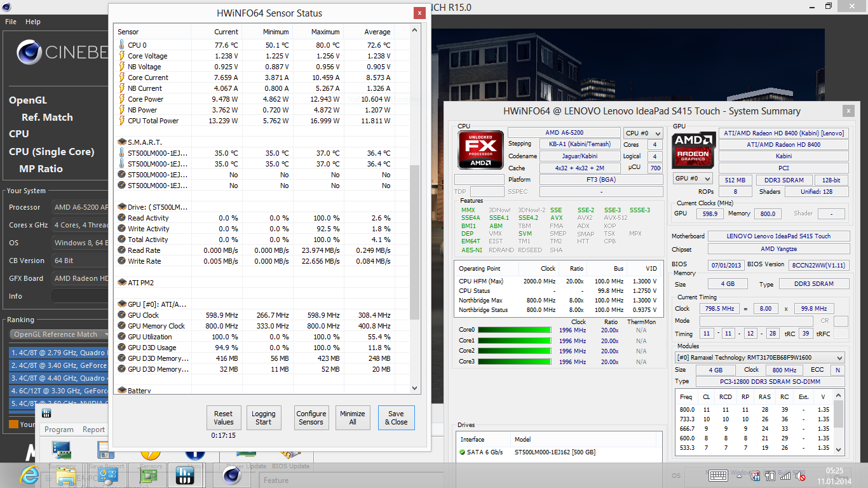Open the taskbar clock showing 05:25
Image resolution: width=868 pixels, height=488 pixels.
(834, 475)
